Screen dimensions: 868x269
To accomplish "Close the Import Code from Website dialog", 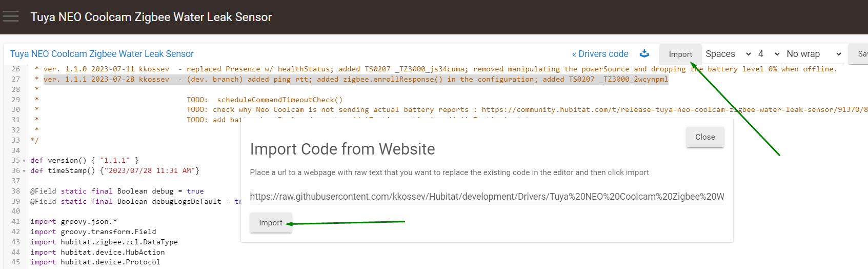I will (x=705, y=137).
